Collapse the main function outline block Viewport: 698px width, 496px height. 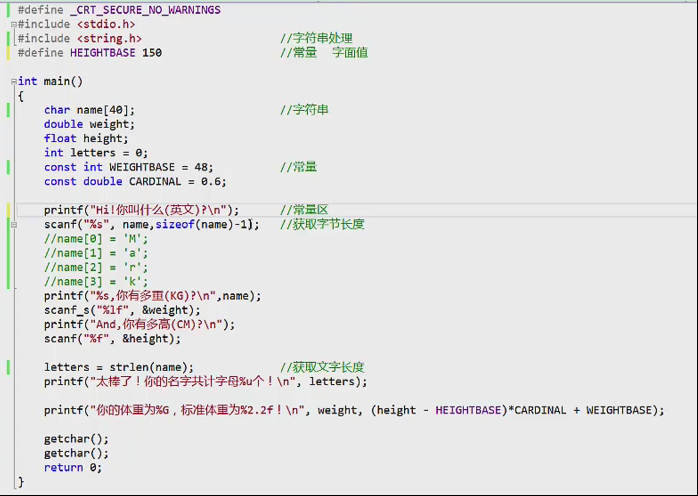[13, 82]
